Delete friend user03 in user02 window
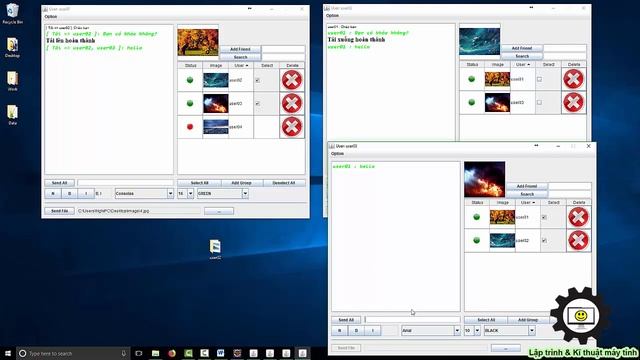This screenshot has height=360, width=640. point(573,102)
